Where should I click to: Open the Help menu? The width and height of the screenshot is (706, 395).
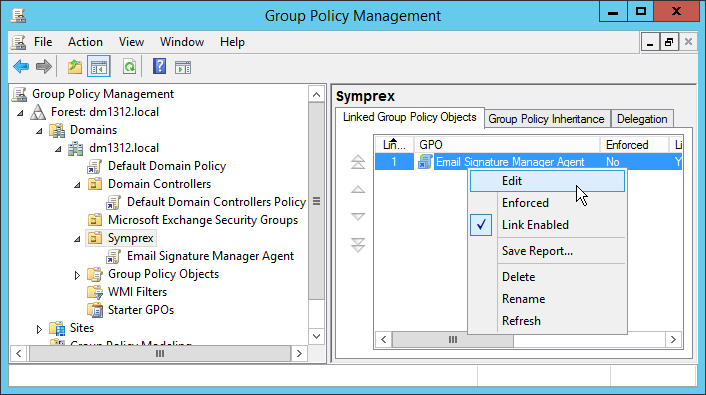pyautogui.click(x=232, y=42)
